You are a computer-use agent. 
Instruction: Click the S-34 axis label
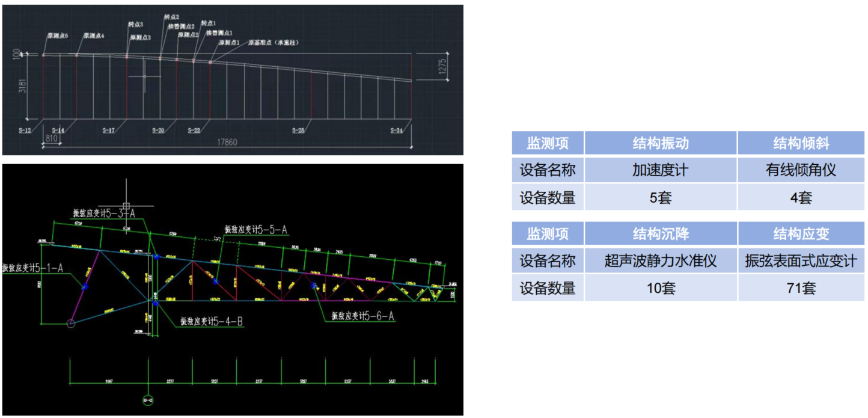(397, 131)
